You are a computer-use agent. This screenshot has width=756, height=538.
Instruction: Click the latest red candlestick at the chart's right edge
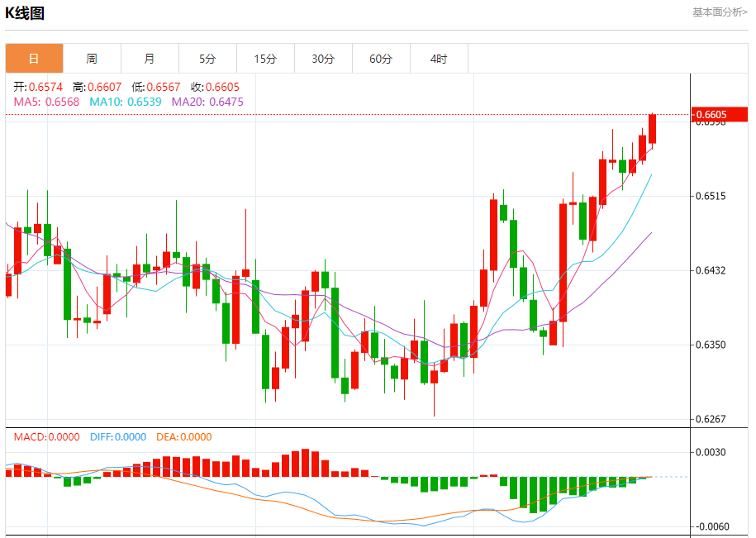click(x=653, y=129)
